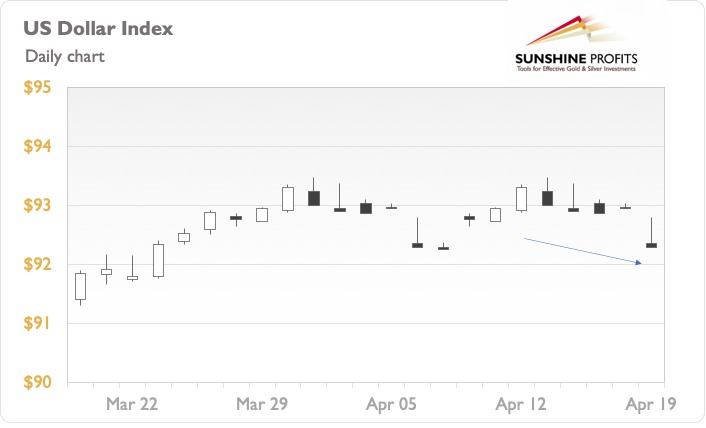Click the Sunshine Profits logo
This screenshot has height=428, width=706.
[x=576, y=44]
